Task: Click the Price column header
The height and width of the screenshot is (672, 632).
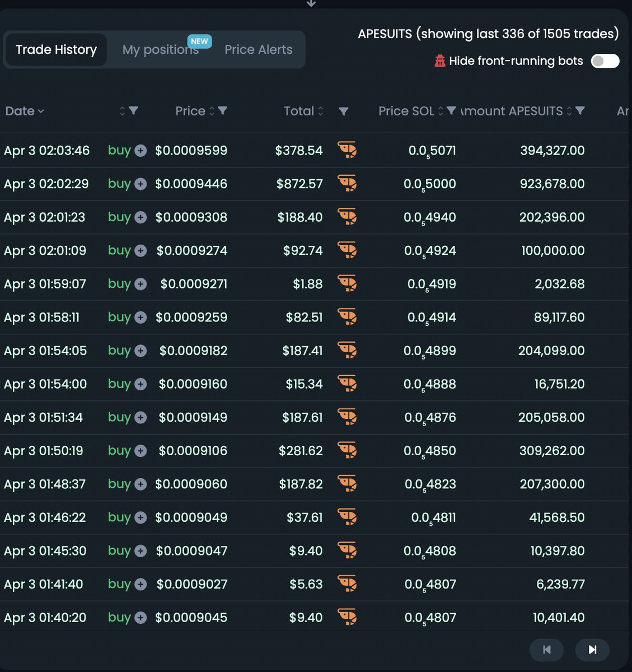Action: click(190, 111)
